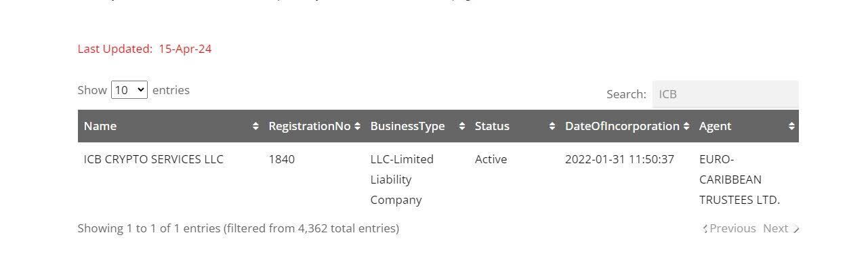Go to the Next results page
This screenshot has height=275, width=868.
pyautogui.click(x=781, y=228)
